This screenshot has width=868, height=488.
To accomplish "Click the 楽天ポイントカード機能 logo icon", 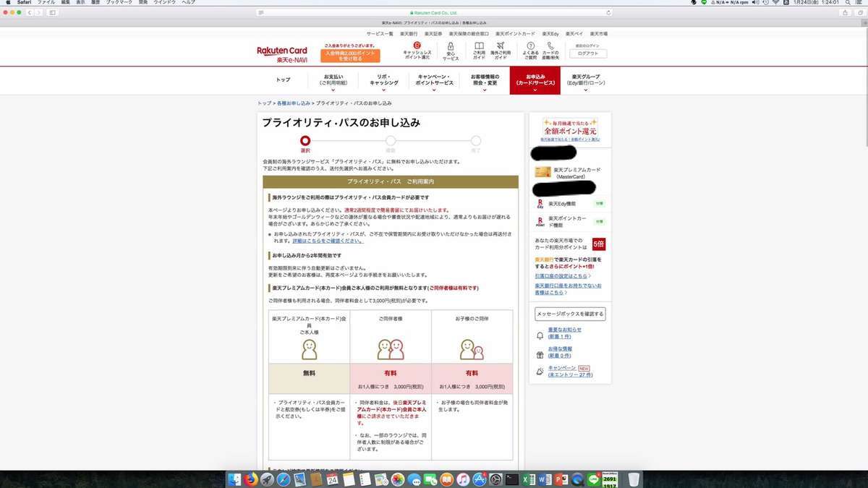I will pyautogui.click(x=540, y=222).
